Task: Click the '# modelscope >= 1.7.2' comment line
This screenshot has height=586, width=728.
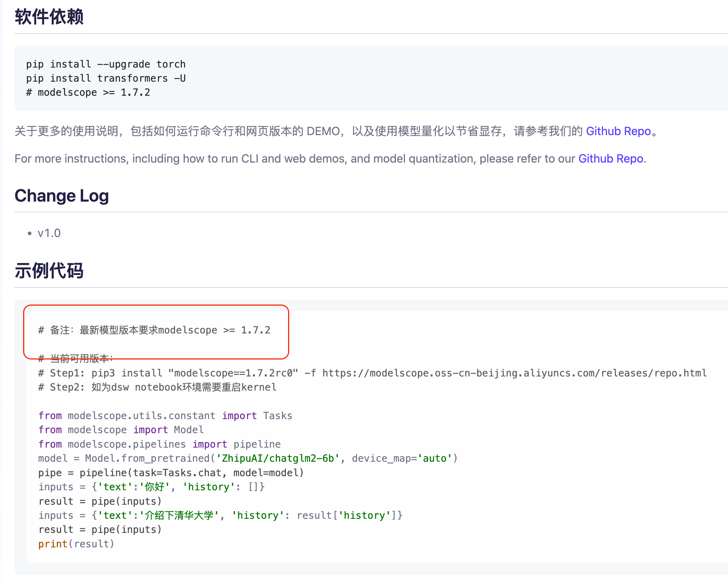Action: (x=88, y=92)
